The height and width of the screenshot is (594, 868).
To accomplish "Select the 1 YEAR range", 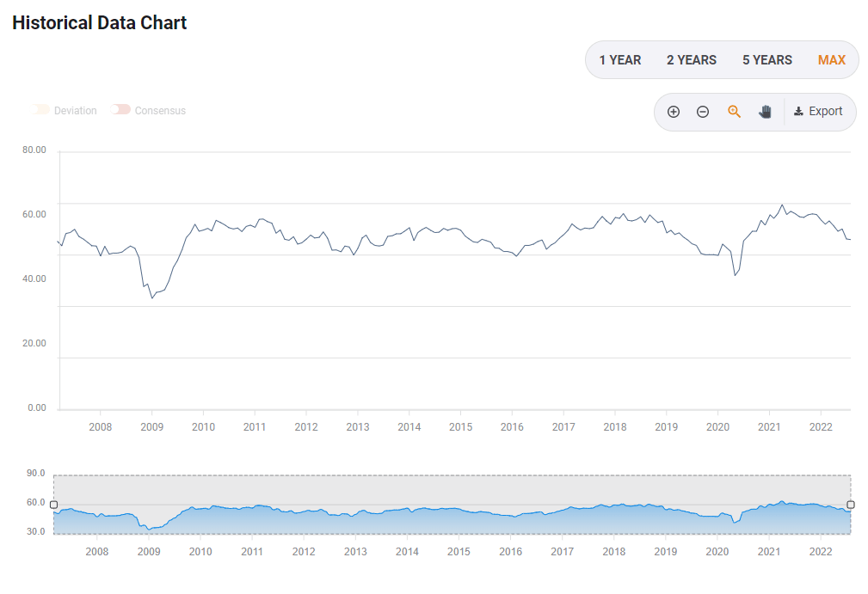I will click(x=620, y=60).
